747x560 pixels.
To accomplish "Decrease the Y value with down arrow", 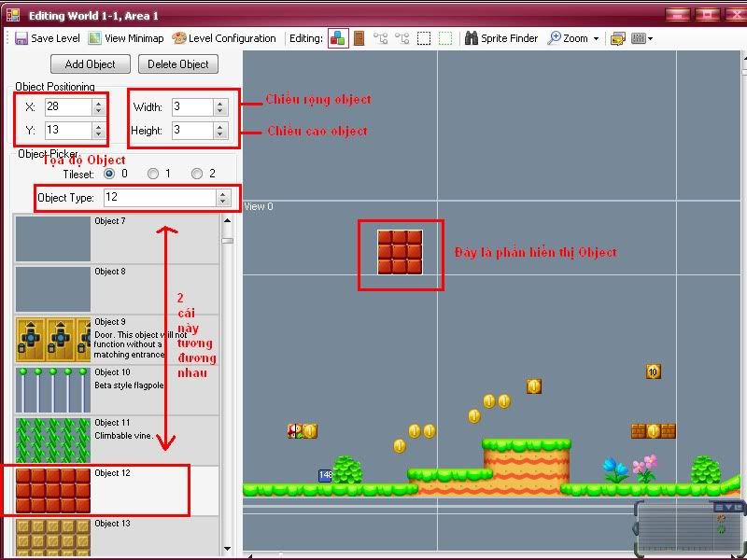I will (x=99, y=134).
